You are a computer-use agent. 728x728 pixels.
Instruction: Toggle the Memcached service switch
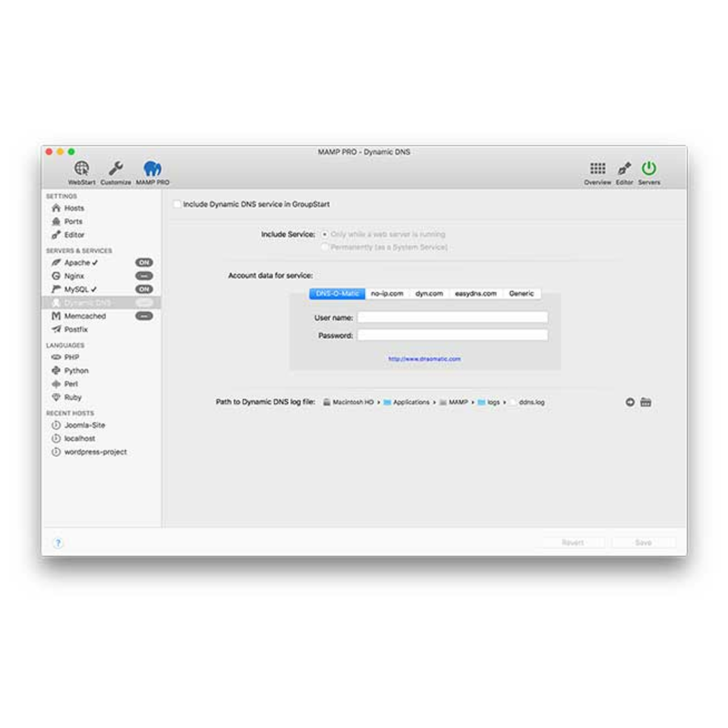pyautogui.click(x=144, y=316)
